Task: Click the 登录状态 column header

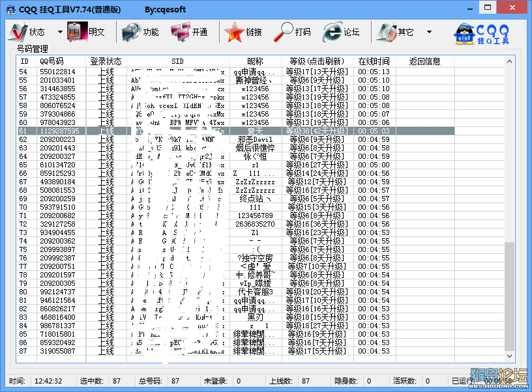Action: (x=106, y=61)
